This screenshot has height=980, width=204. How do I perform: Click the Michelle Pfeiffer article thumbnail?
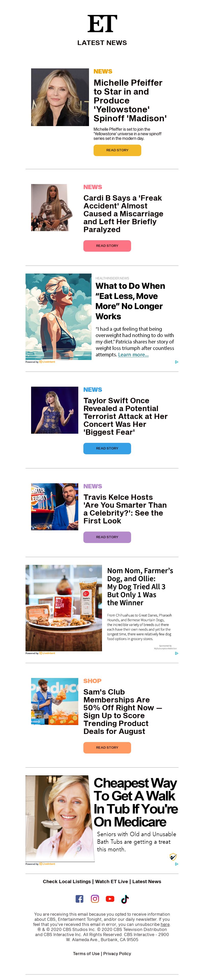(x=60, y=97)
